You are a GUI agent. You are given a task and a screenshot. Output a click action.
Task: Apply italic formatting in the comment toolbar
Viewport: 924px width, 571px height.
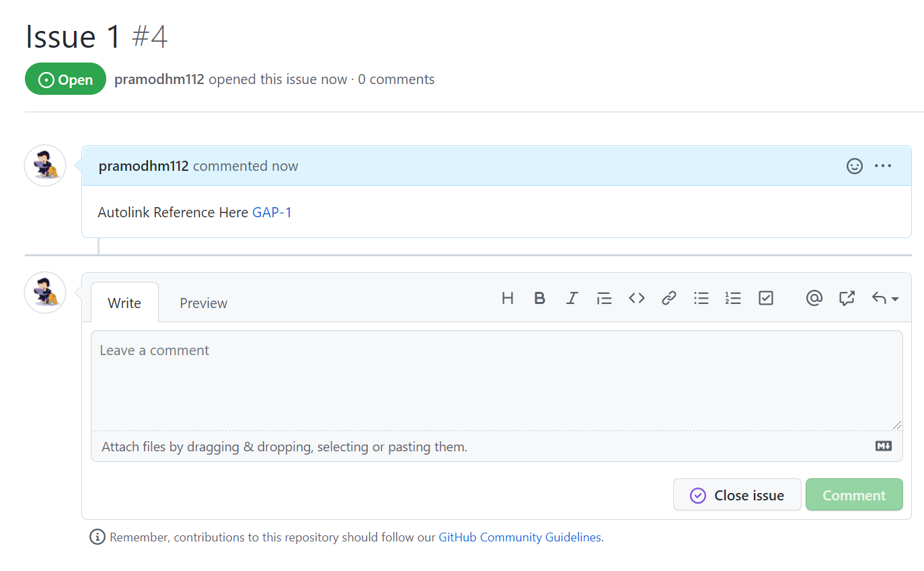[572, 298]
